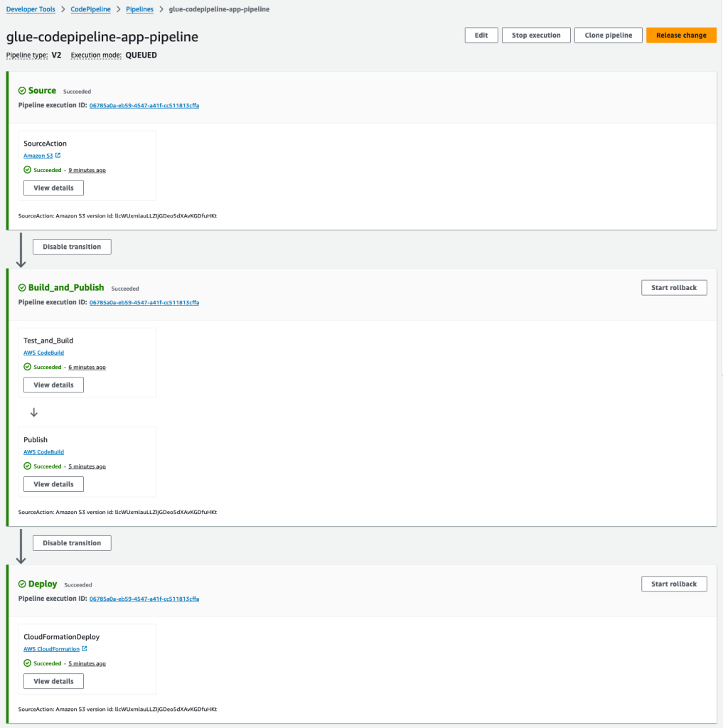This screenshot has width=723, height=728.
Task: Navigate to Developer Tools via the breadcrumb
Action: click(30, 9)
